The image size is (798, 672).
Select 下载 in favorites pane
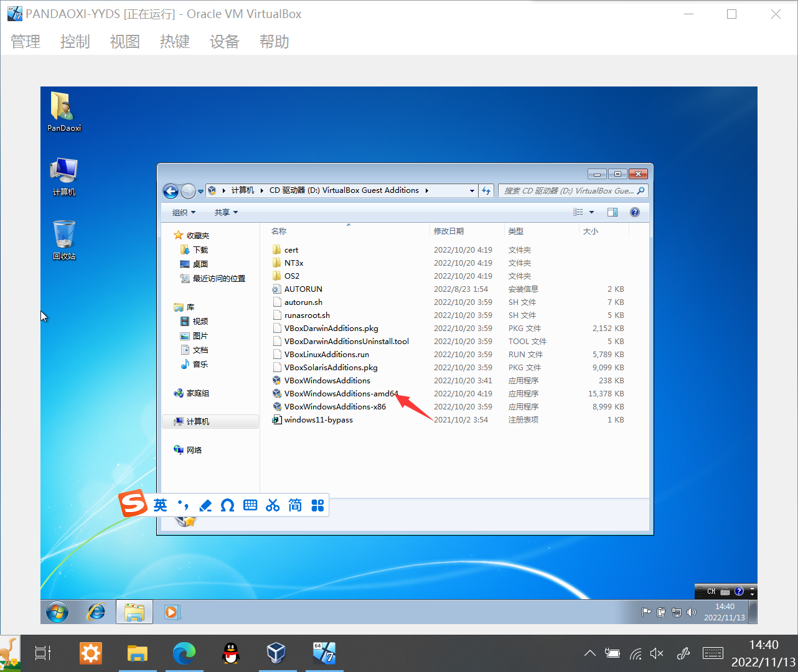point(194,250)
